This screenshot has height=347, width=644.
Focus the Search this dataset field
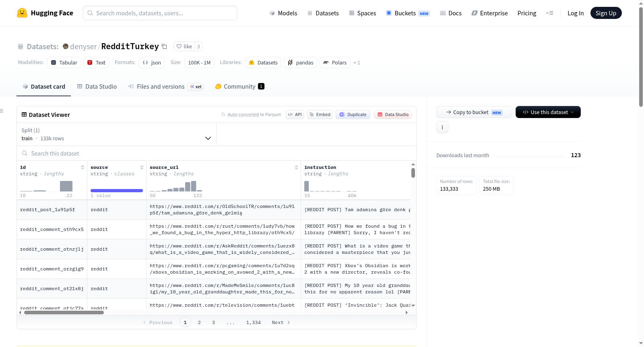(x=217, y=153)
